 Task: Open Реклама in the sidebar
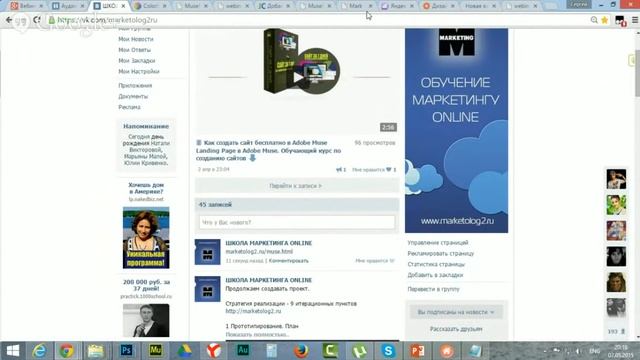(129, 107)
